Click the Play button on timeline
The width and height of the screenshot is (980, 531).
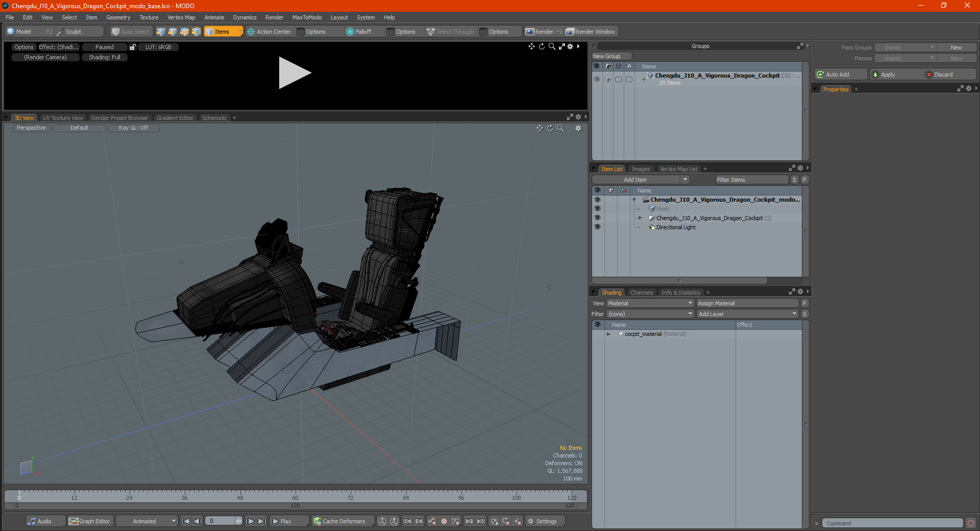click(289, 521)
